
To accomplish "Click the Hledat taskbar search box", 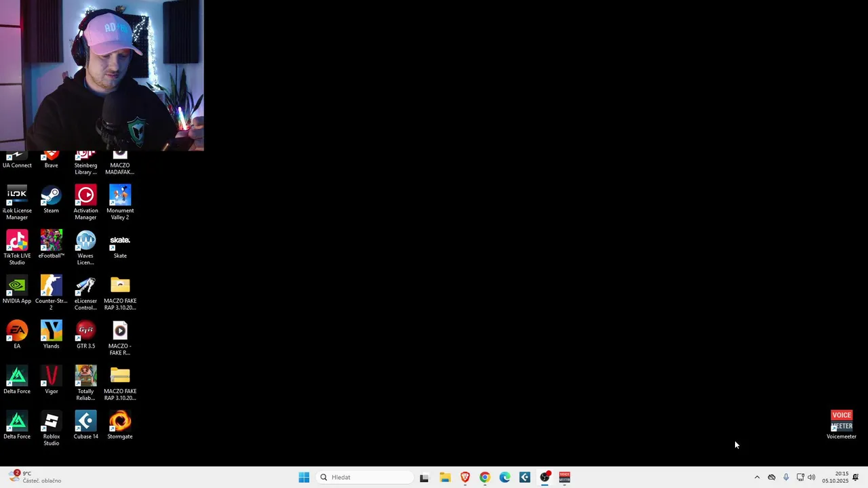I will tap(365, 477).
